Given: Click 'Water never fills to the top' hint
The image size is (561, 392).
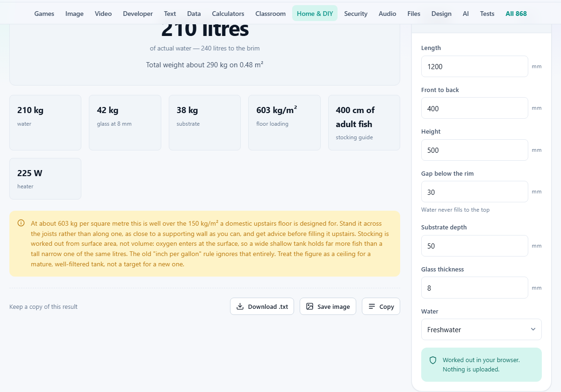Looking at the screenshot, I should coord(455,210).
